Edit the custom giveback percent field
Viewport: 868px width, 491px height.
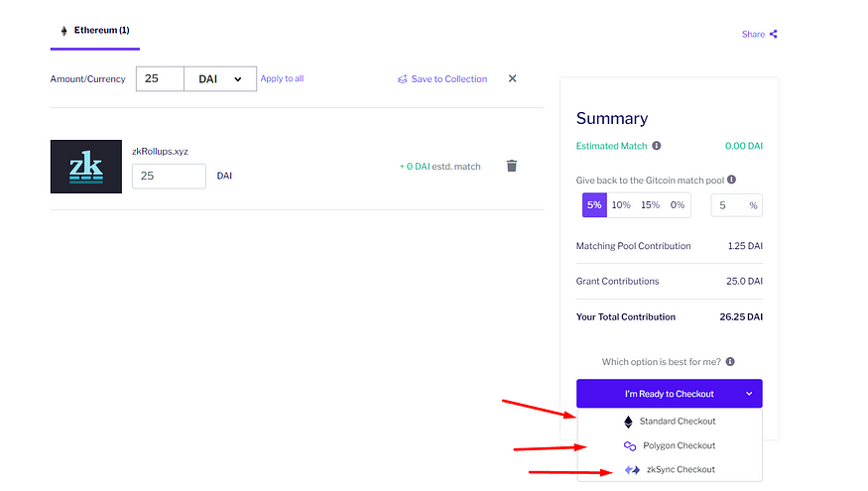[x=736, y=205]
